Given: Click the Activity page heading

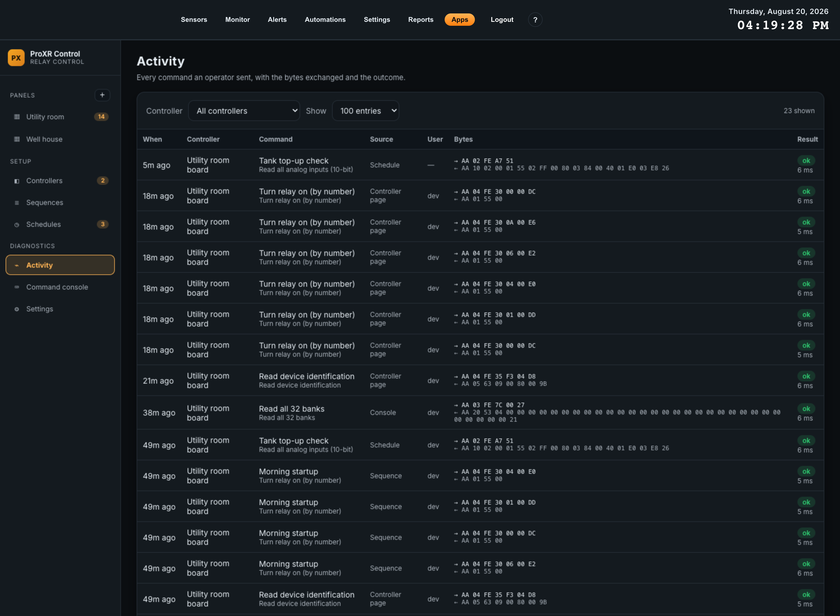Looking at the screenshot, I should [161, 61].
